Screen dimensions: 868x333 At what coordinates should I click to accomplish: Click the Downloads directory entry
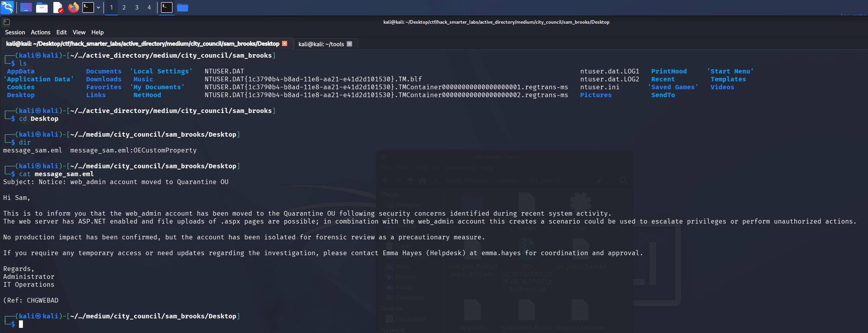(104, 79)
